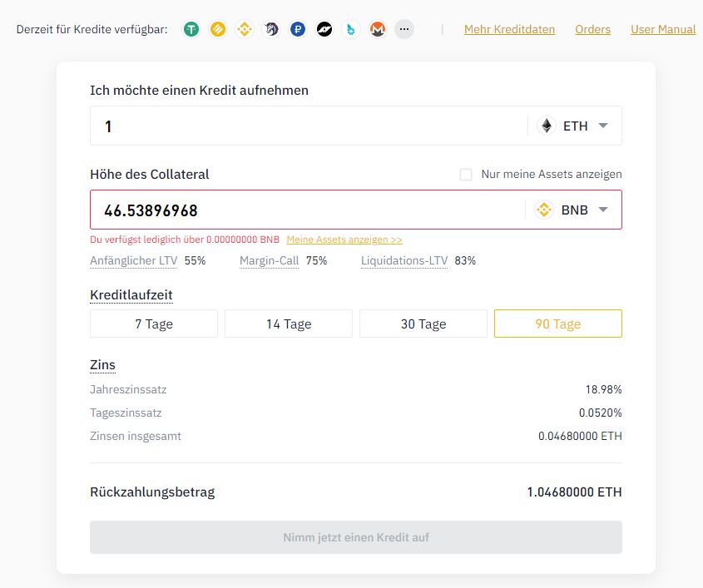
Task: Click the unicorn coin icon
Action: [271, 29]
